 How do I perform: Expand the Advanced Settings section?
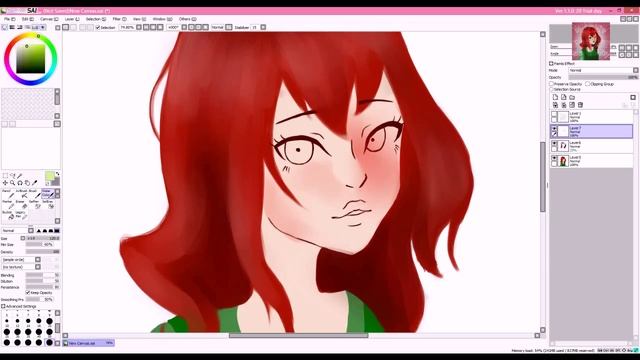(3, 306)
